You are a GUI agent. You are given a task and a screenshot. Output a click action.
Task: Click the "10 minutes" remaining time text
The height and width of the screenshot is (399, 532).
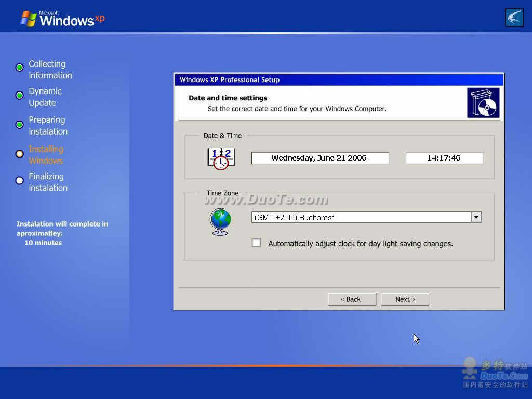click(43, 243)
